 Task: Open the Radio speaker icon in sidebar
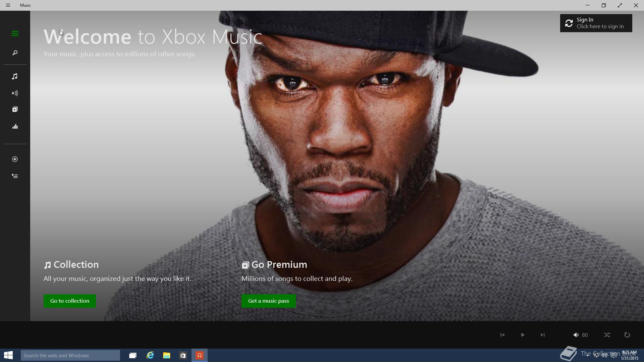coord(15,93)
